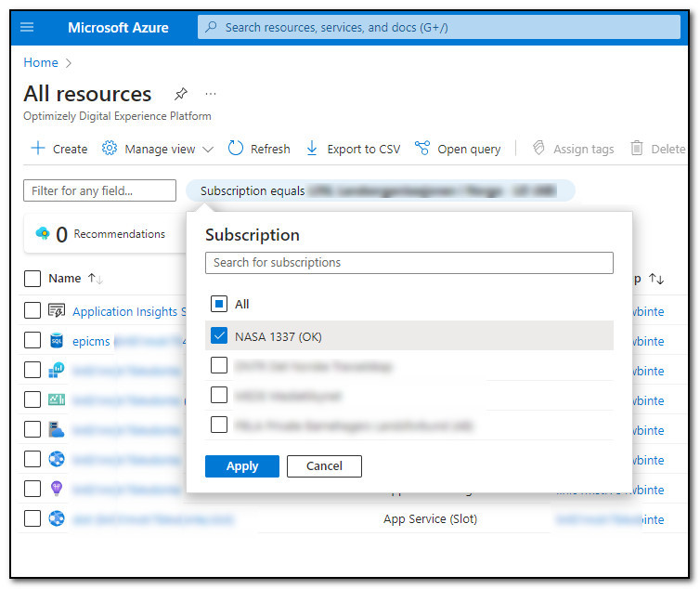Open the ellipsis more options menu
The image size is (700, 589).
[x=211, y=94]
